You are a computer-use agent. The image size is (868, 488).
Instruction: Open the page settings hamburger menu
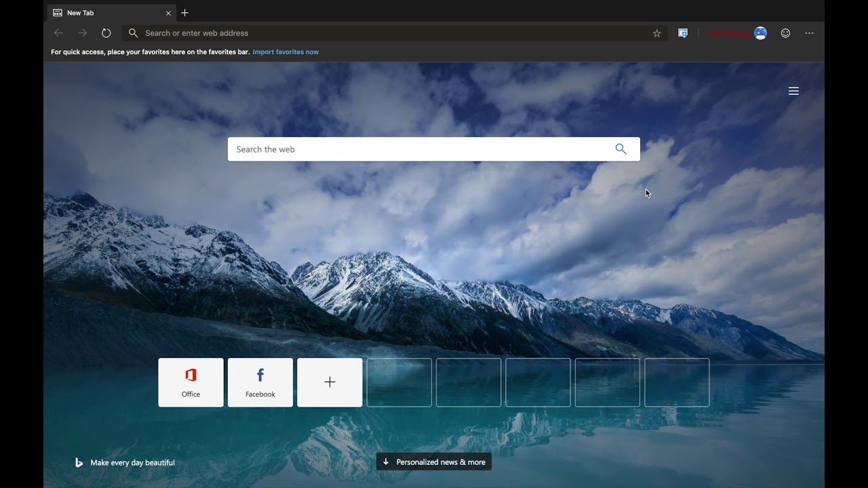click(x=793, y=91)
